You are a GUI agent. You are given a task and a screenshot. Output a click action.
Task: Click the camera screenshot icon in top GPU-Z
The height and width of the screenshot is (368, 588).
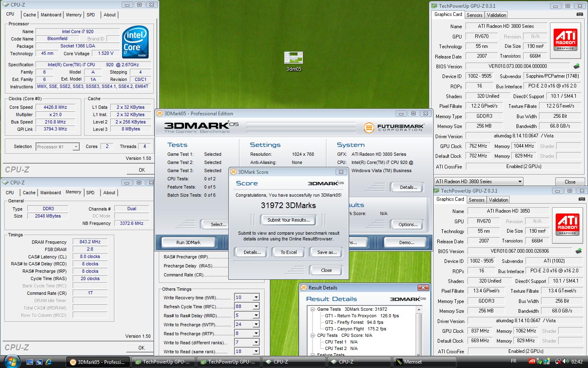click(580, 14)
